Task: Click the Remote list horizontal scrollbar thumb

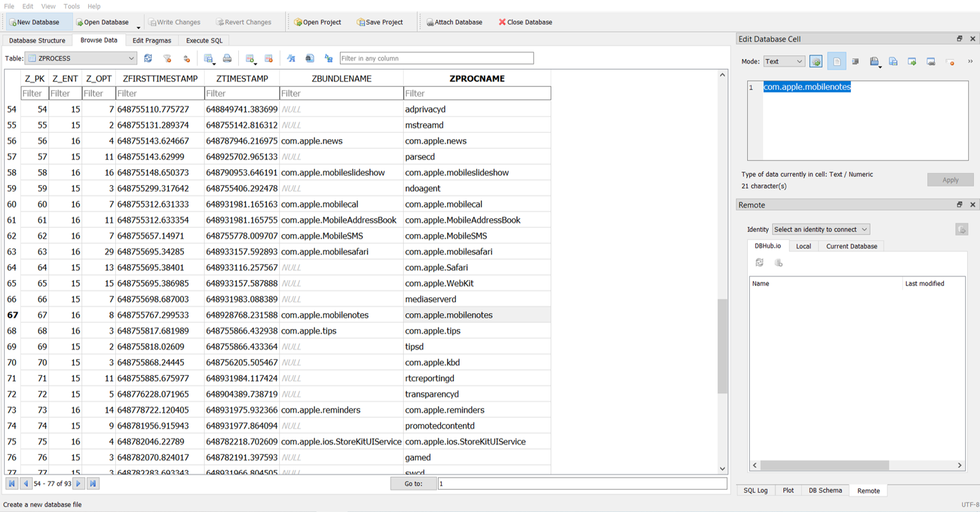Action: pos(824,465)
